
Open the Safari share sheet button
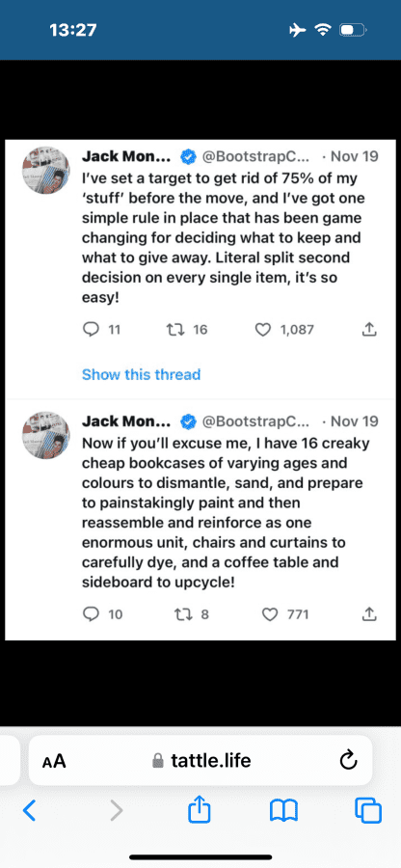pos(200,810)
